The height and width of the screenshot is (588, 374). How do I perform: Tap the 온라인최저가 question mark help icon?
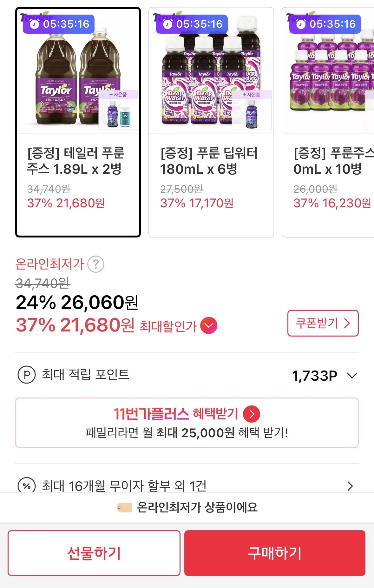(x=96, y=264)
